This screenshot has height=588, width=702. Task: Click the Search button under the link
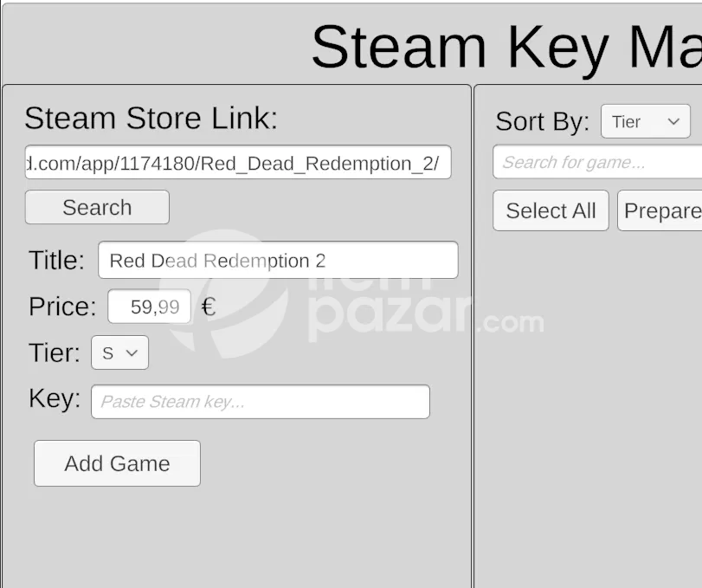(97, 207)
